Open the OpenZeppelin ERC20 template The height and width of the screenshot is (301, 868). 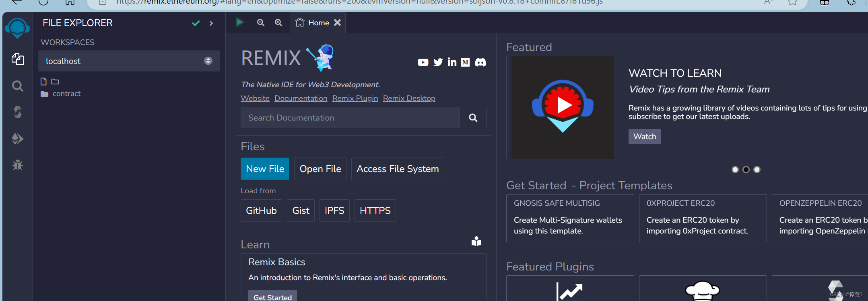click(820, 218)
